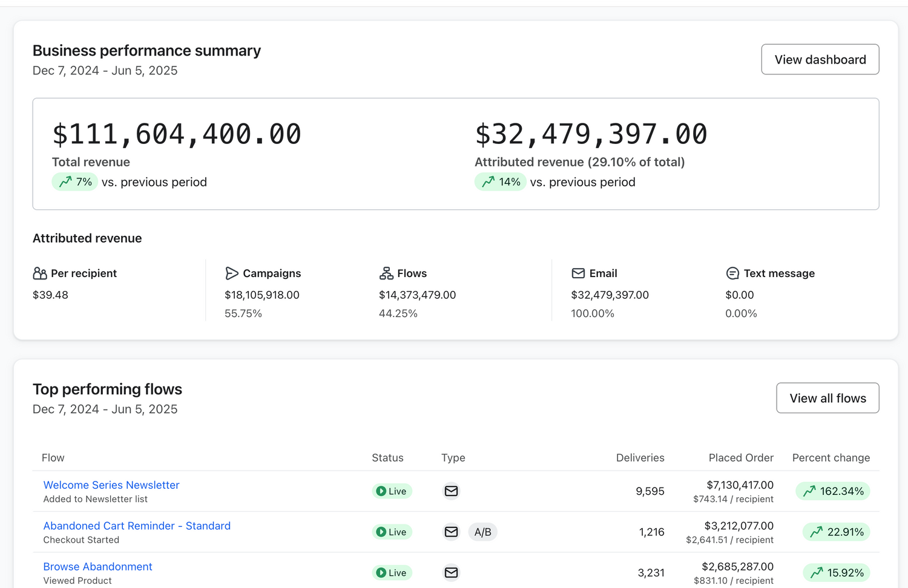Click the Live status badge for Welcome Series
Image resolution: width=908 pixels, height=588 pixels.
pyautogui.click(x=392, y=491)
